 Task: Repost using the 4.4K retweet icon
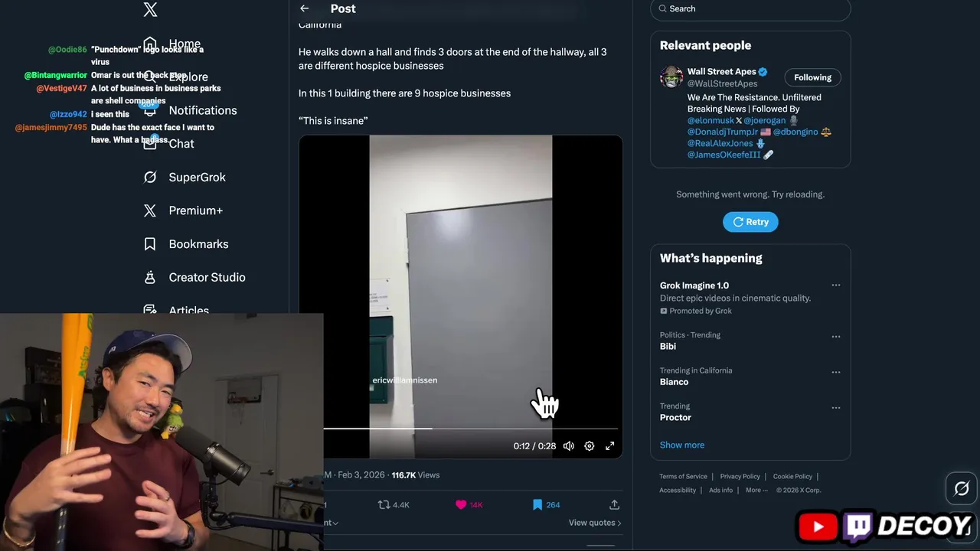point(384,505)
